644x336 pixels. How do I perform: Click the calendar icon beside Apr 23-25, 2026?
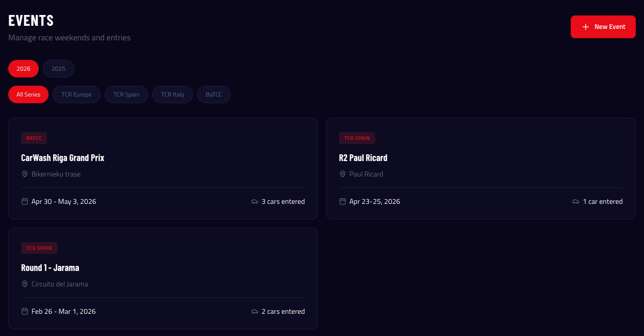coord(343,201)
